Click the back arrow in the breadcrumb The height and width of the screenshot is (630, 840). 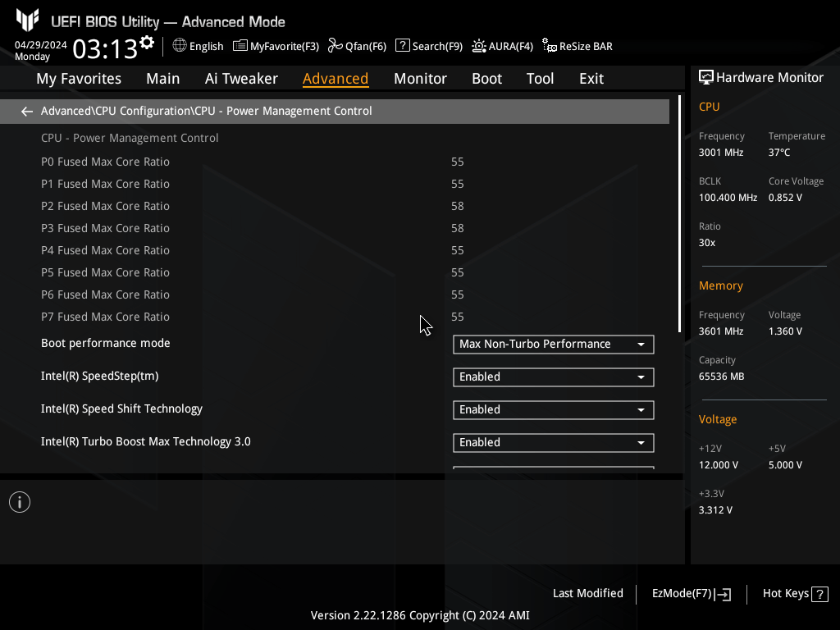pyautogui.click(x=27, y=112)
